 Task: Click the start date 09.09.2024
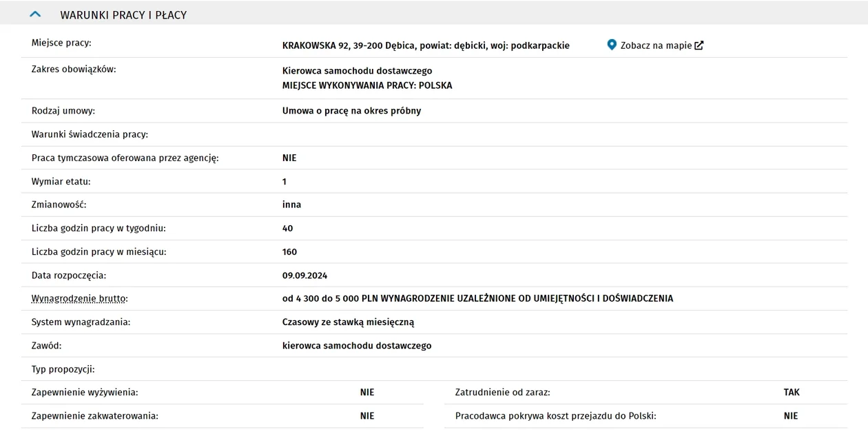tap(304, 275)
